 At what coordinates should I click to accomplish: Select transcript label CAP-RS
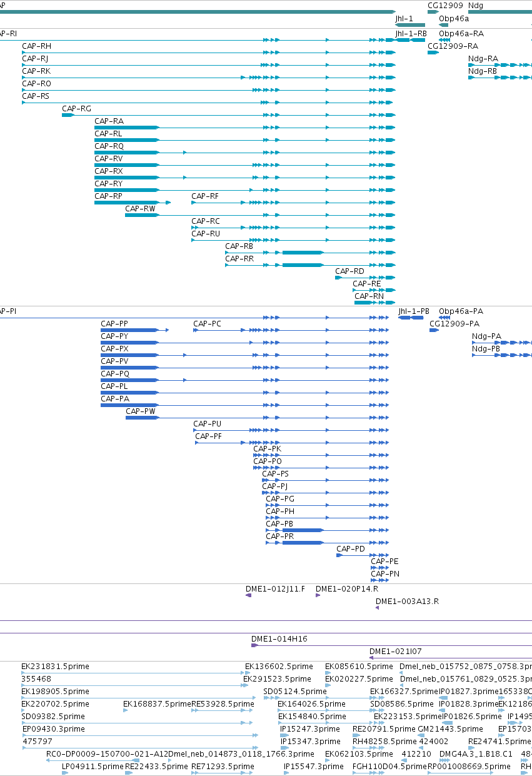pos(36,96)
